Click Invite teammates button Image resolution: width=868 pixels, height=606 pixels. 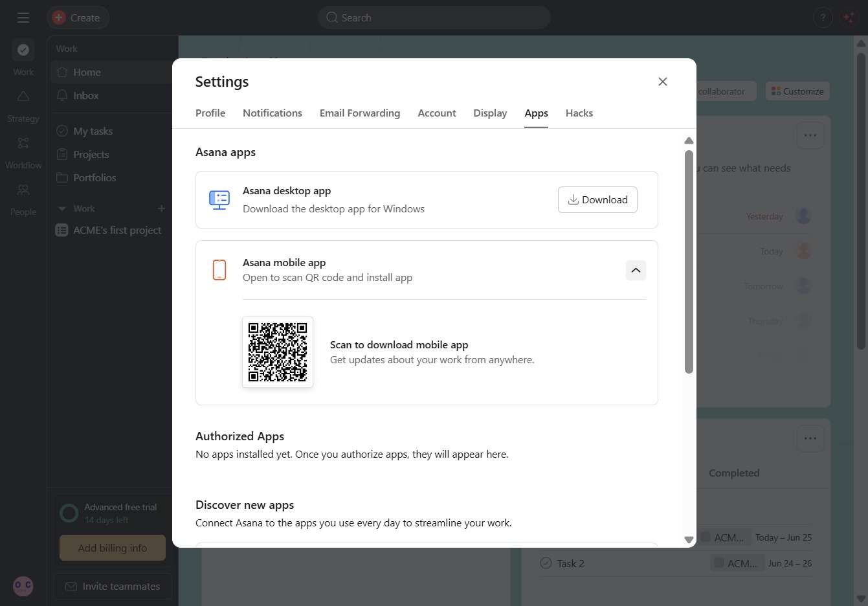(113, 586)
